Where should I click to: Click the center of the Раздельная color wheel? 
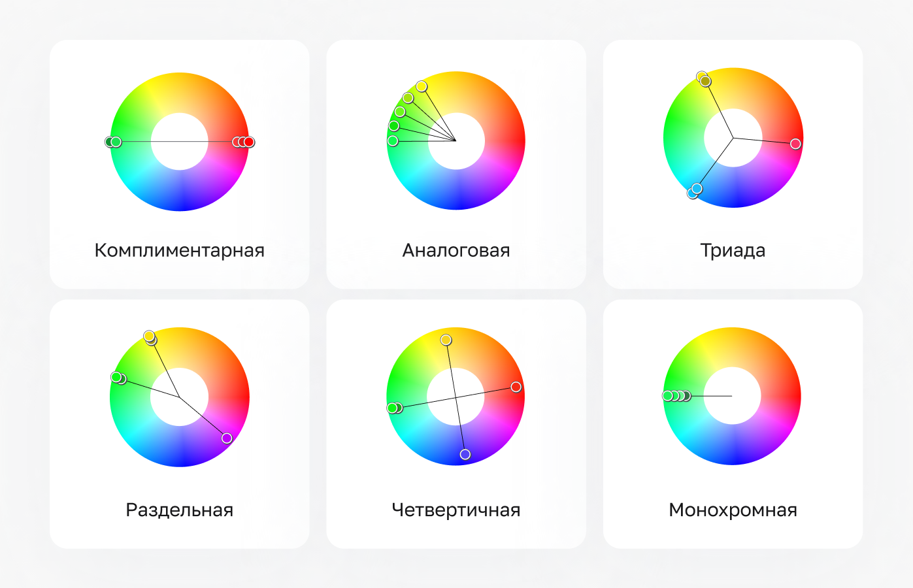point(180,395)
